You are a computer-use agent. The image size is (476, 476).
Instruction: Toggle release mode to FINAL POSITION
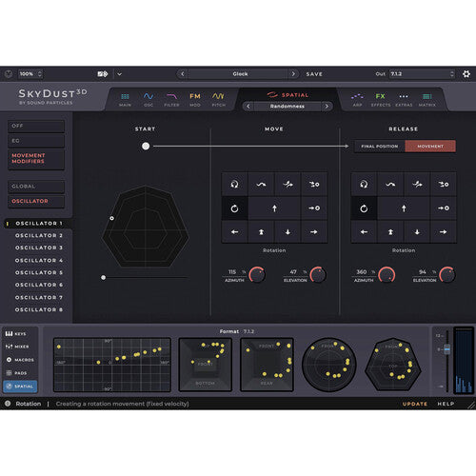380,147
